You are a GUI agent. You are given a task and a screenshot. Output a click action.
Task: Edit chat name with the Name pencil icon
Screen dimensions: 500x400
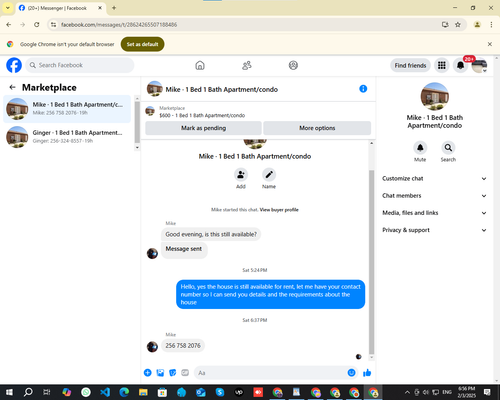[x=269, y=175]
